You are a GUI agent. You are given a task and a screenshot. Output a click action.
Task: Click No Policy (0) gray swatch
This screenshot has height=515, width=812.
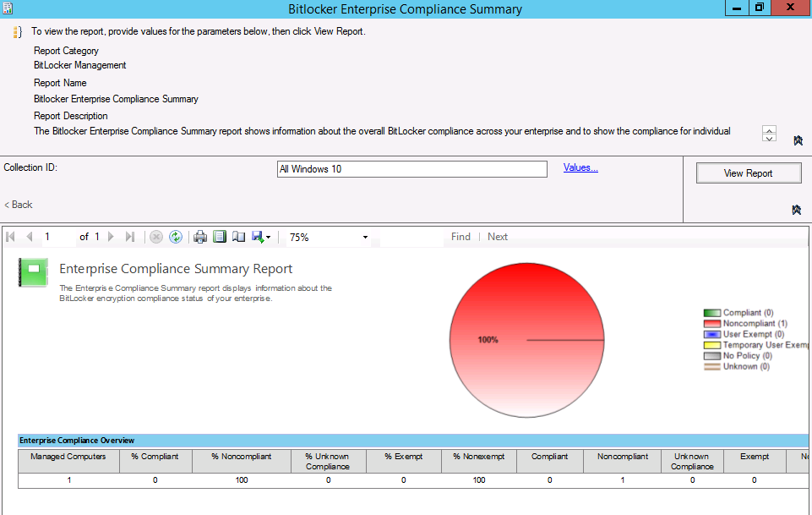click(x=711, y=356)
